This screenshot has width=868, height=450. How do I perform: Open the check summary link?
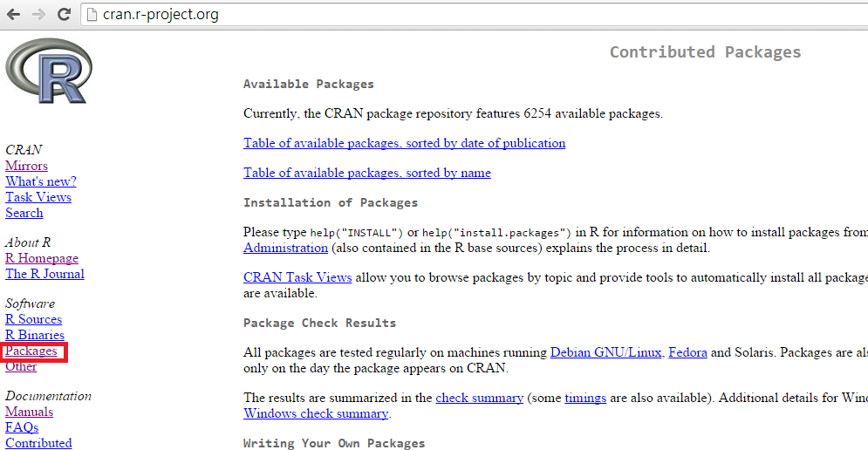pos(479,398)
